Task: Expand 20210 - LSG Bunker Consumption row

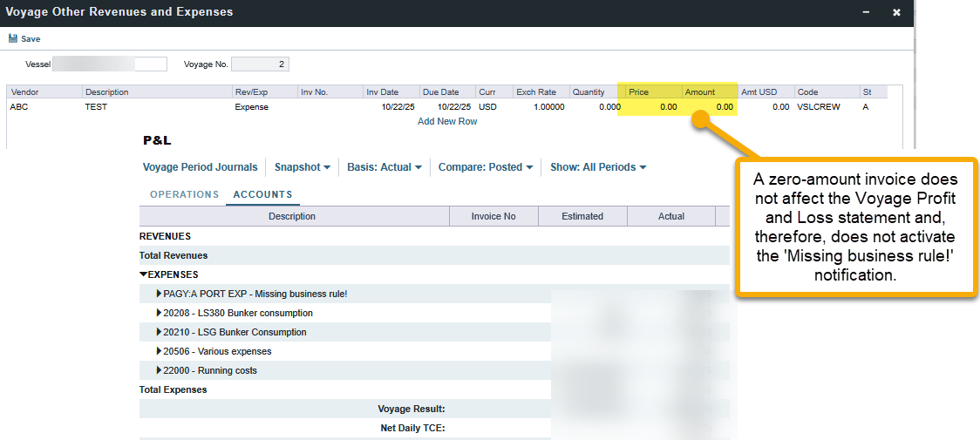Action: [x=159, y=332]
